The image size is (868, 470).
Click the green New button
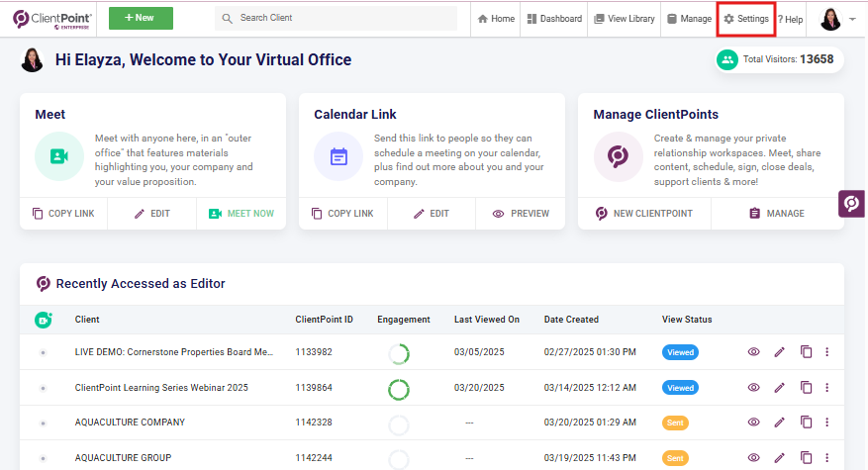point(141,18)
